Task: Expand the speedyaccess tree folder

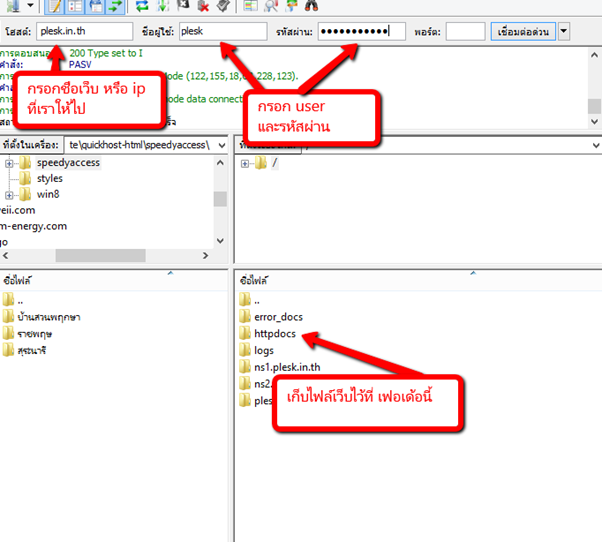Action: (x=9, y=163)
